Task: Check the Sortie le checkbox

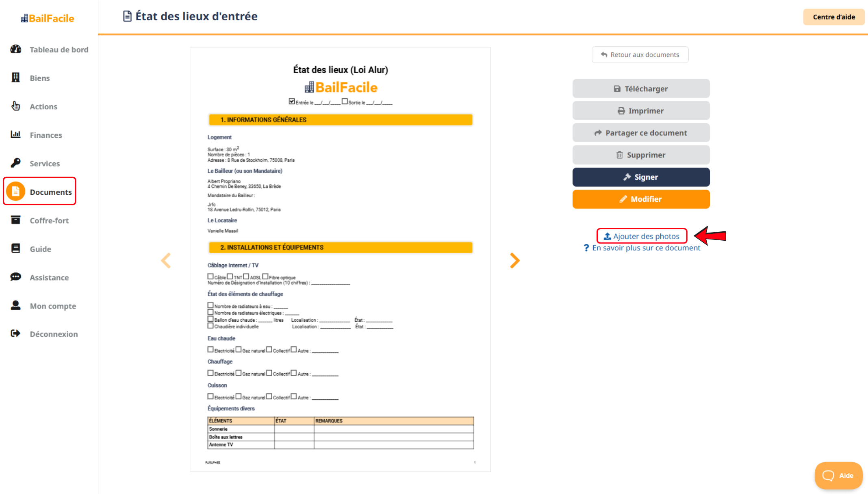Action: (x=345, y=101)
